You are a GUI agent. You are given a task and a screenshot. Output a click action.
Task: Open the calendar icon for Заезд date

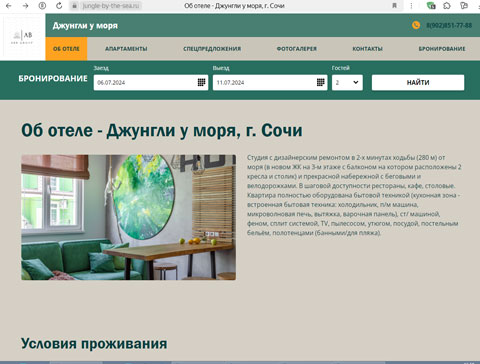pyautogui.click(x=201, y=82)
